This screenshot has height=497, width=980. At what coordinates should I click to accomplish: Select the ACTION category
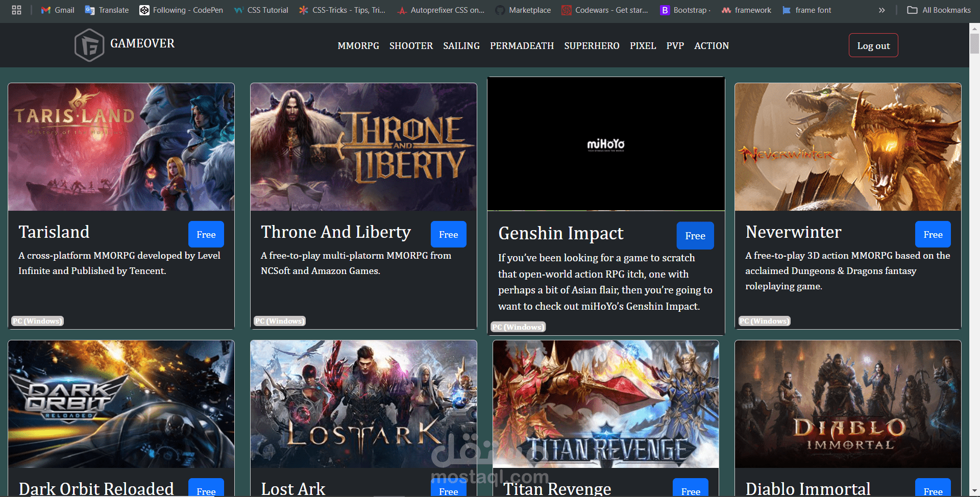tap(711, 46)
